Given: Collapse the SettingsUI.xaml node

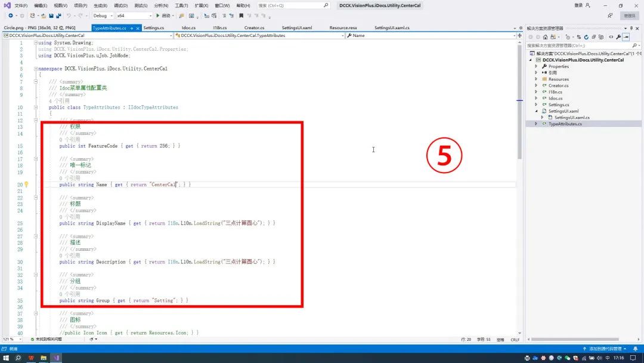Looking at the screenshot, I should pyautogui.click(x=536, y=111).
